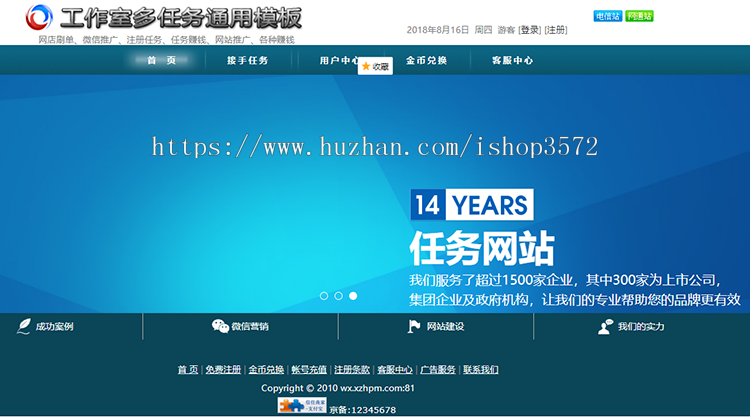Click footer link 帐号充值
Image resolution: width=750 pixels, height=417 pixels.
[309, 370]
